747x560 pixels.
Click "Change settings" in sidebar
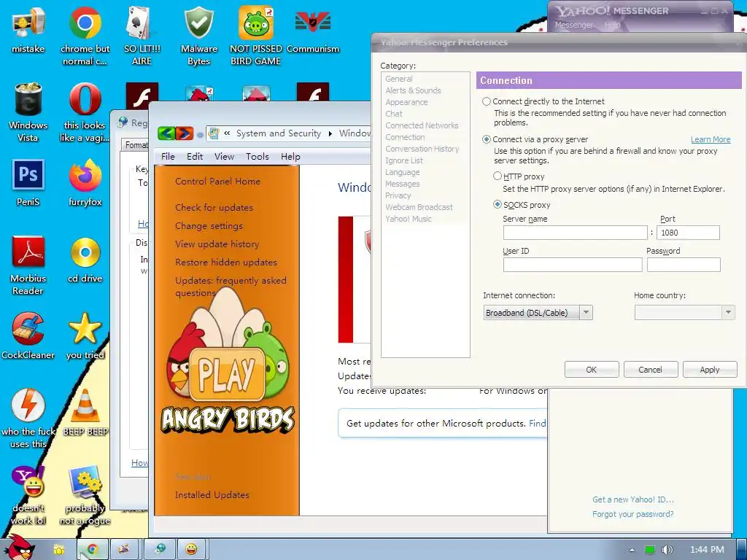tap(209, 226)
